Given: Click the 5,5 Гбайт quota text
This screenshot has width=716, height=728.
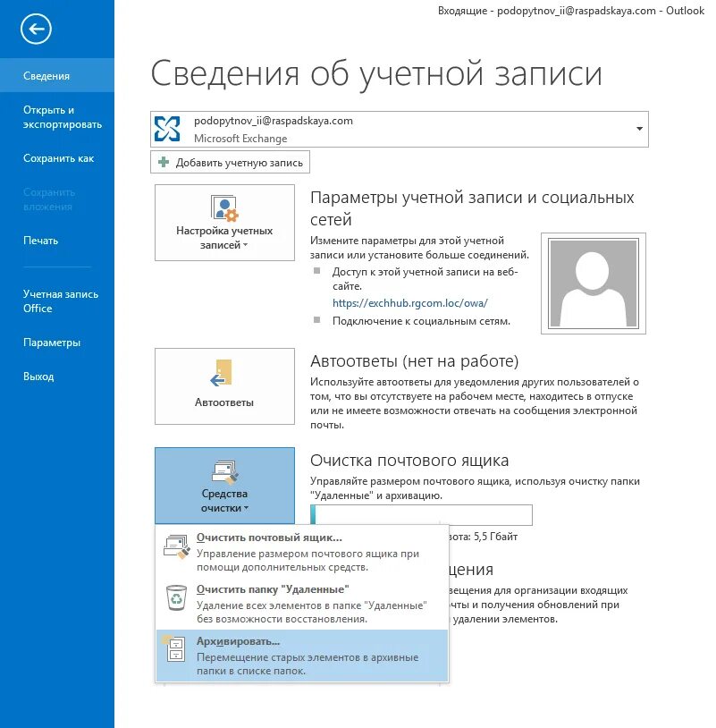Looking at the screenshot, I should pyautogui.click(x=494, y=537).
